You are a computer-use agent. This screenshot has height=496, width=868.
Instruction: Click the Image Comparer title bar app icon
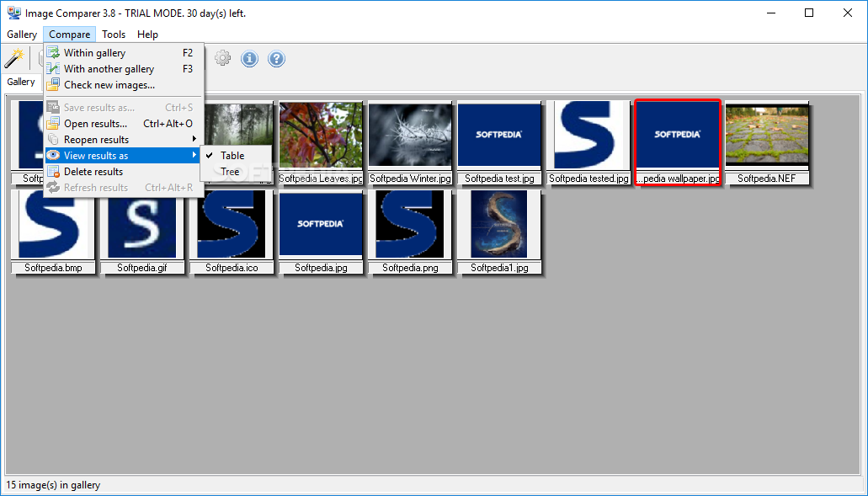tap(13, 13)
